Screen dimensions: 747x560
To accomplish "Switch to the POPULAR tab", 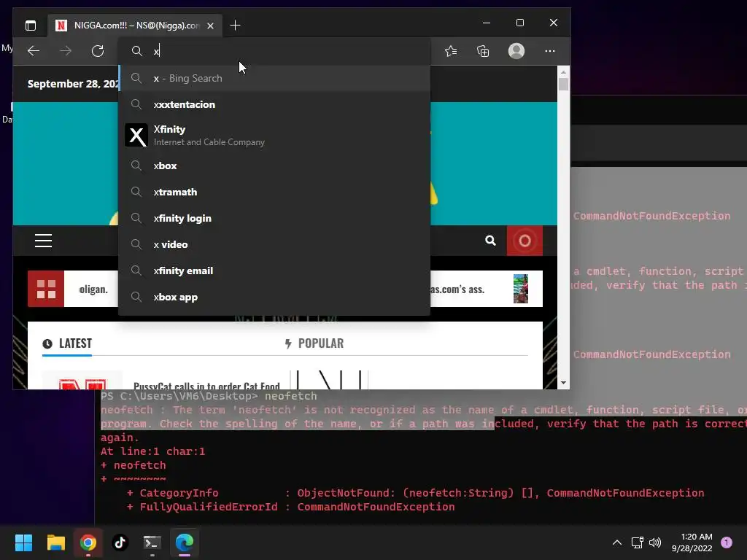I will [x=314, y=343].
